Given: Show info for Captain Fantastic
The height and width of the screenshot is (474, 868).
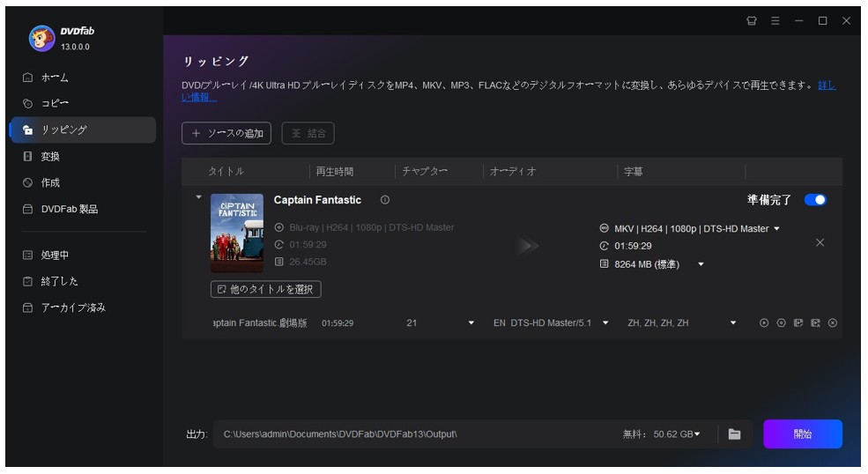Looking at the screenshot, I should coord(385,200).
